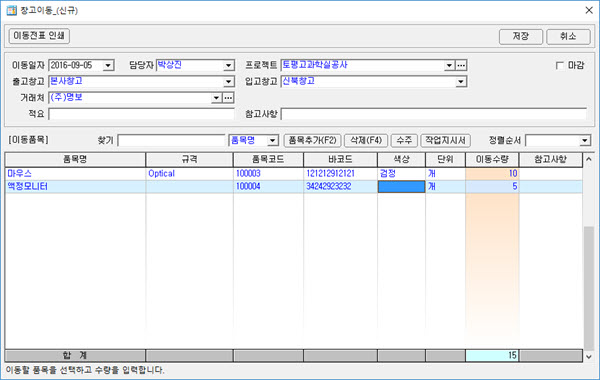The width and height of the screenshot is (600, 380).
Task: Expand the 입고창고 dropdown
Action: [461, 82]
